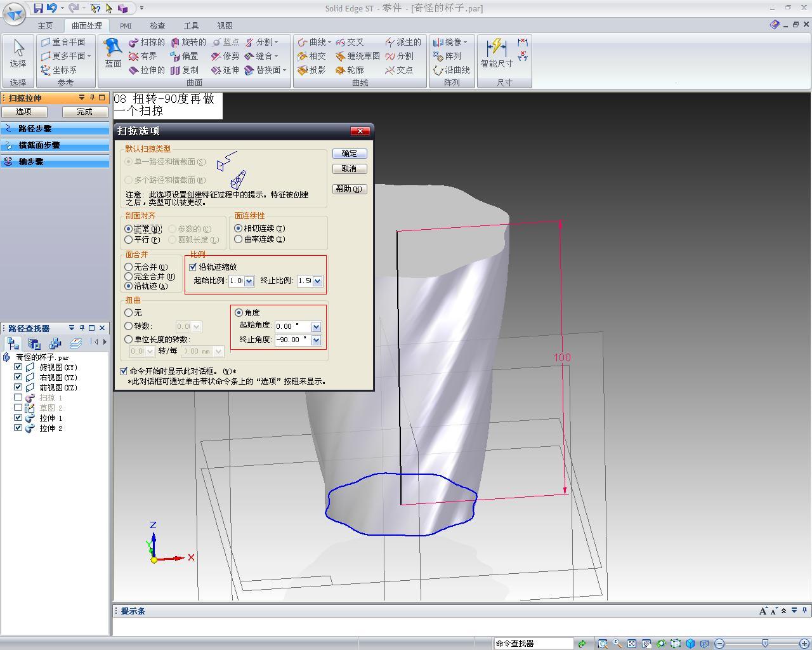
Task: Select the 平行 section alignment radio
Action: click(x=129, y=239)
